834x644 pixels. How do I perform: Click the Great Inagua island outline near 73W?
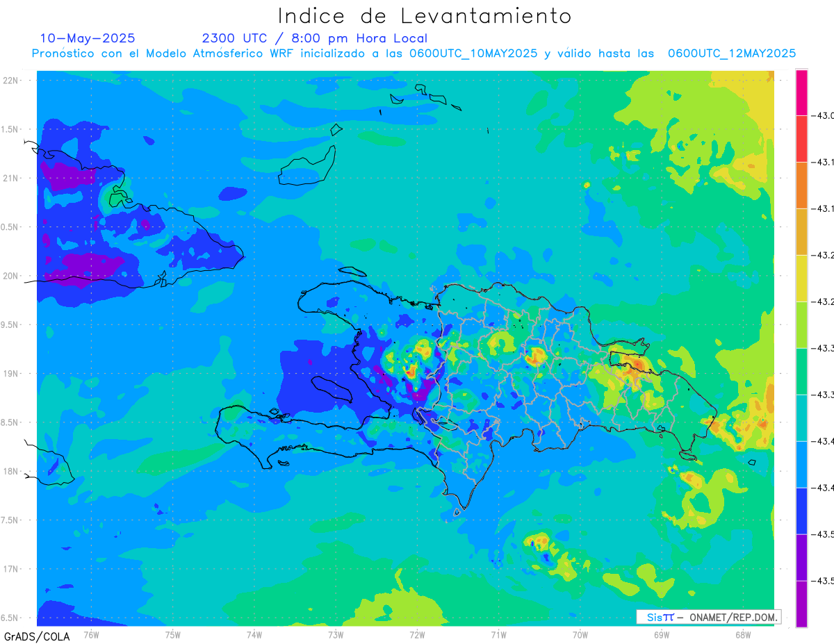[307, 165]
